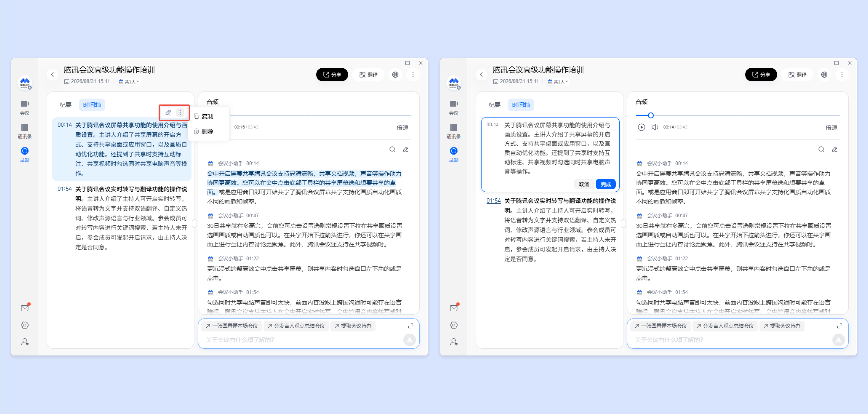
Task: Expand the AI chat box in left window
Action: click(411, 326)
